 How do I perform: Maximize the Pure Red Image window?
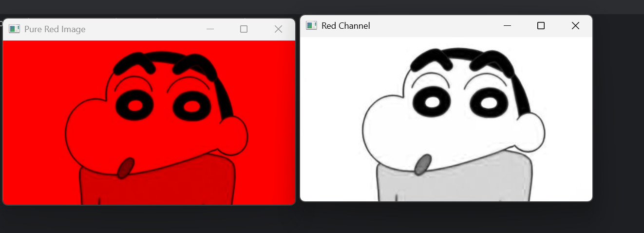pyautogui.click(x=244, y=29)
